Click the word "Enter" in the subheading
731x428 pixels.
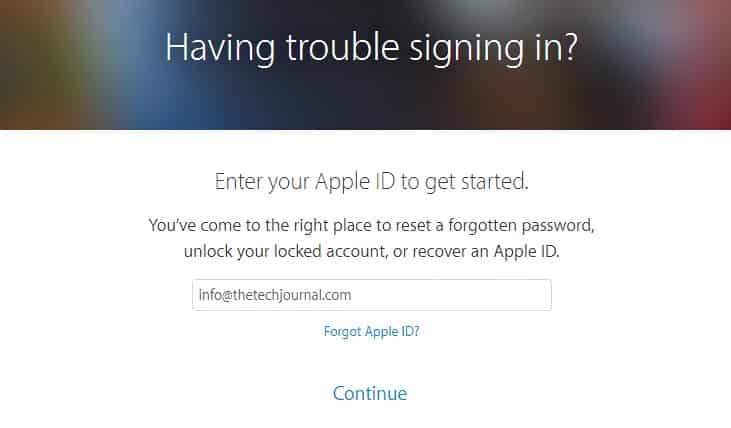240,182
